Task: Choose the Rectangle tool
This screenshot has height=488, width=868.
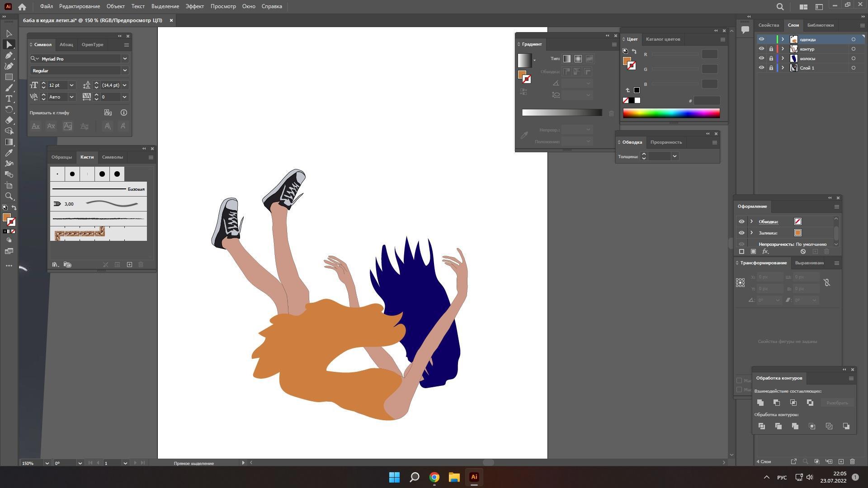Action: point(9,77)
